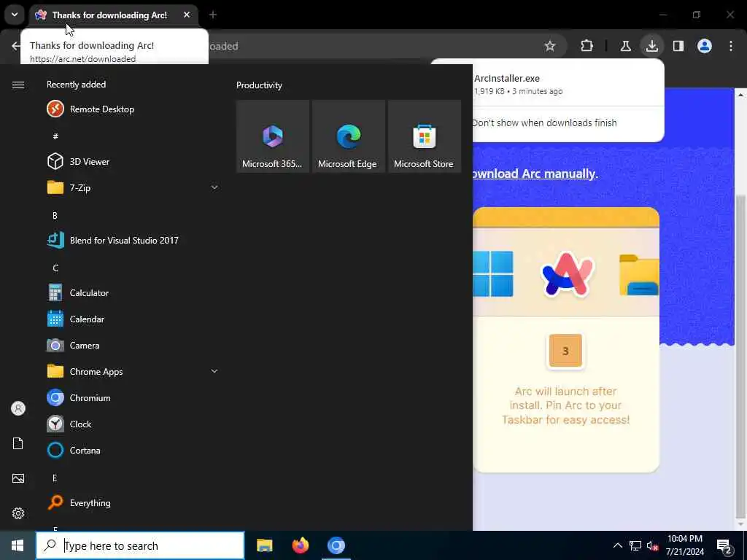Image resolution: width=747 pixels, height=560 pixels.
Task: Jump to the B letter header
Action: [55, 215]
